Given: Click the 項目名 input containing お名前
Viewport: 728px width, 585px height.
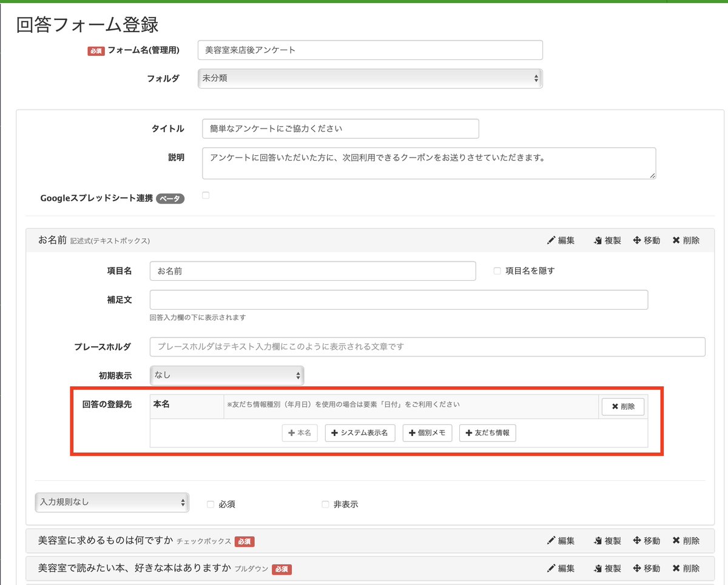Looking at the screenshot, I should point(312,271).
